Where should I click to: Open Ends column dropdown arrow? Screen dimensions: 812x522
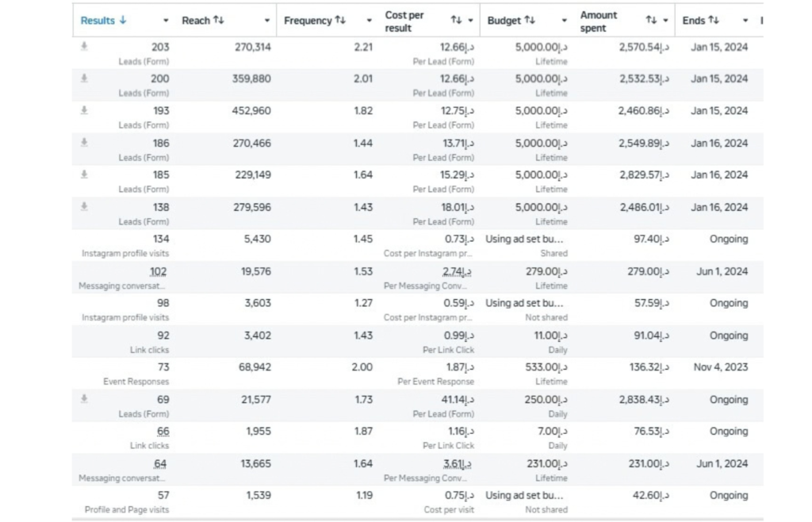point(745,21)
